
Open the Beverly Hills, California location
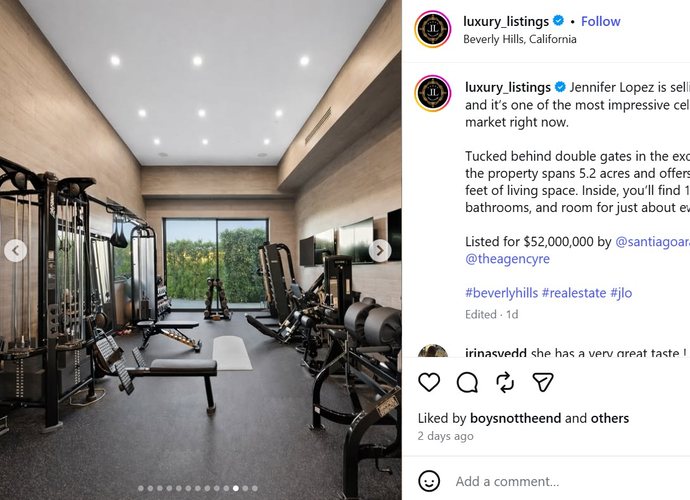(x=520, y=39)
